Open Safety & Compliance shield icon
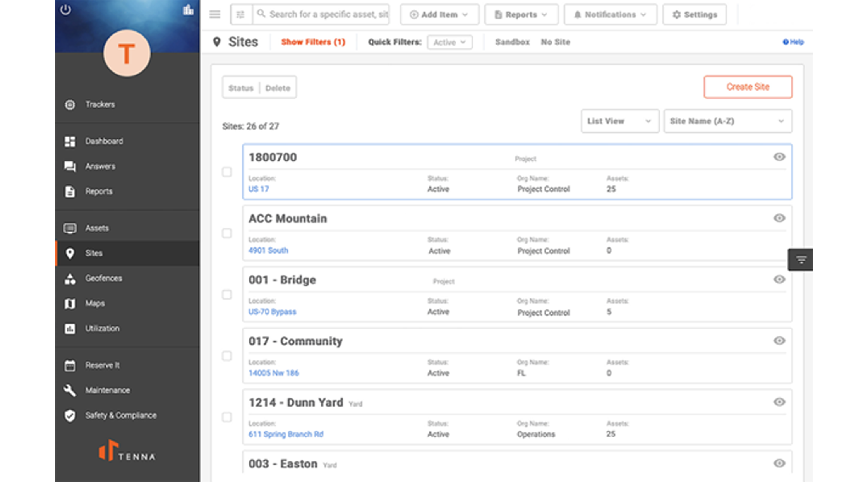 [x=70, y=415]
